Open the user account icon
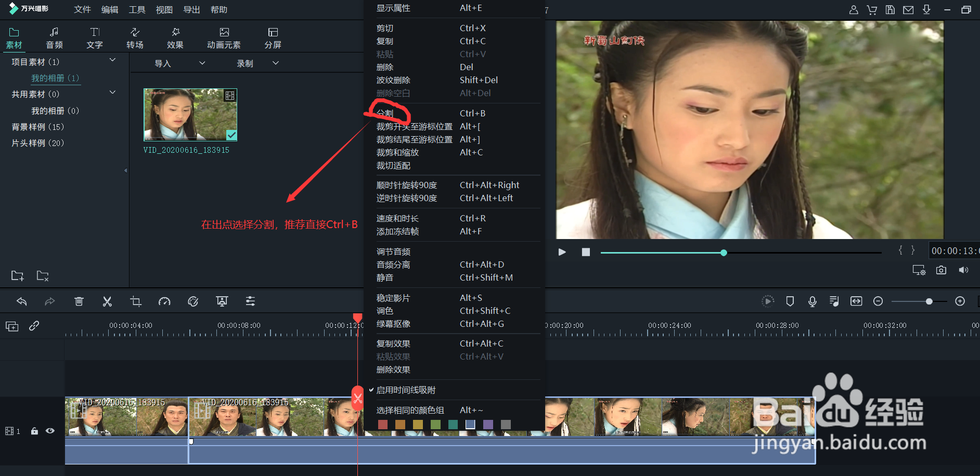 854,10
